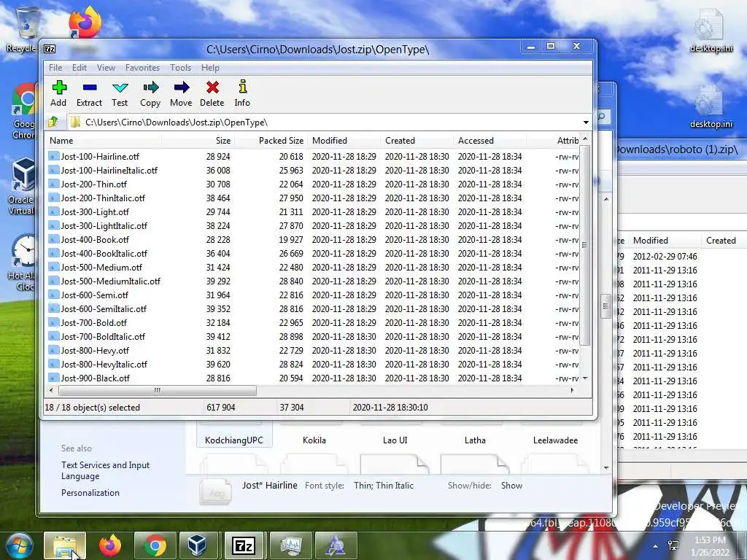Image resolution: width=747 pixels, height=560 pixels.
Task: Show hidden system tray icons arrow
Action: pyautogui.click(x=656, y=545)
